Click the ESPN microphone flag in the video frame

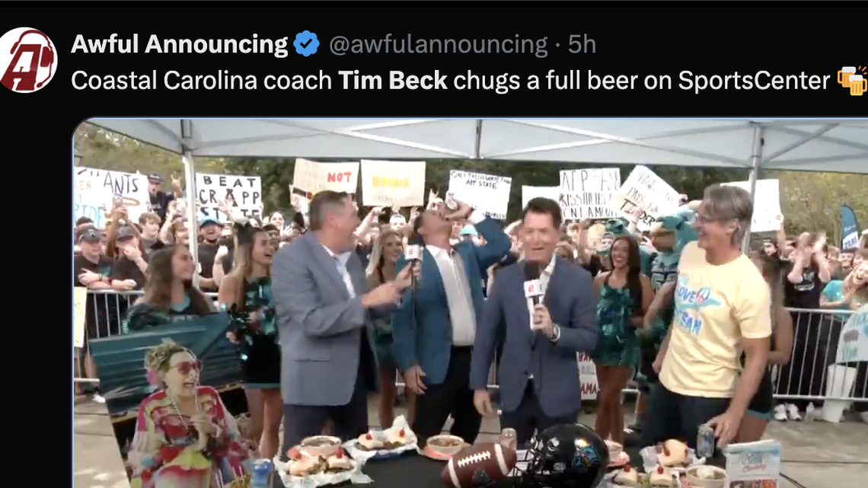pyautogui.click(x=535, y=287)
